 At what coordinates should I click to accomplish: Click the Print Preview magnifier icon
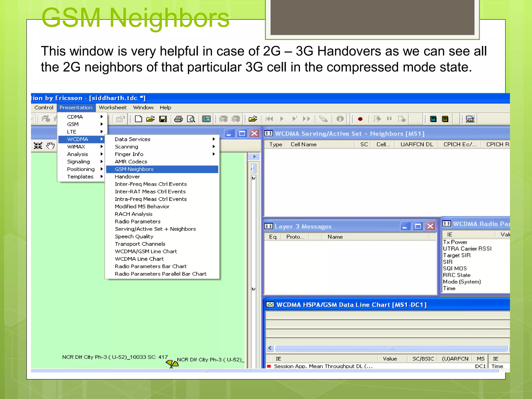(191, 119)
